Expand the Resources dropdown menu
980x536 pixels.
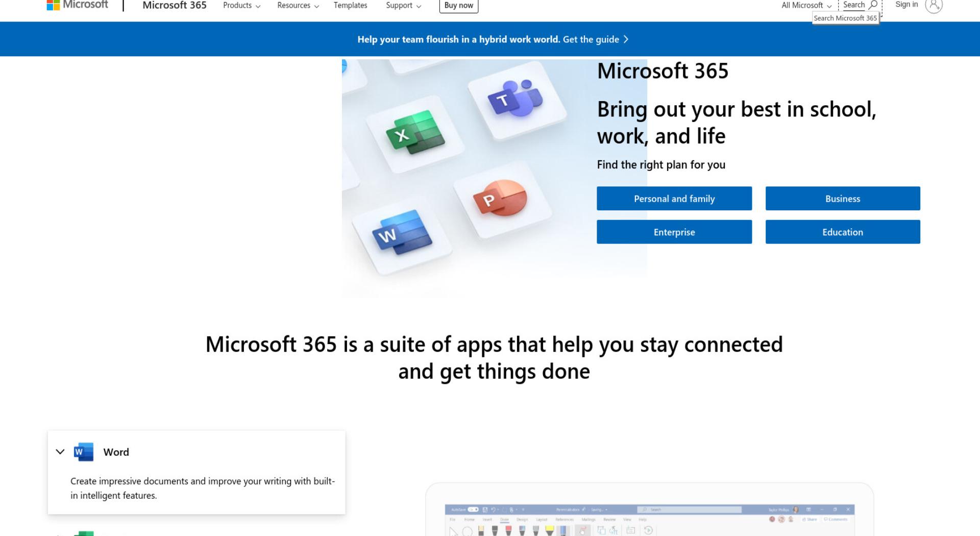298,6
